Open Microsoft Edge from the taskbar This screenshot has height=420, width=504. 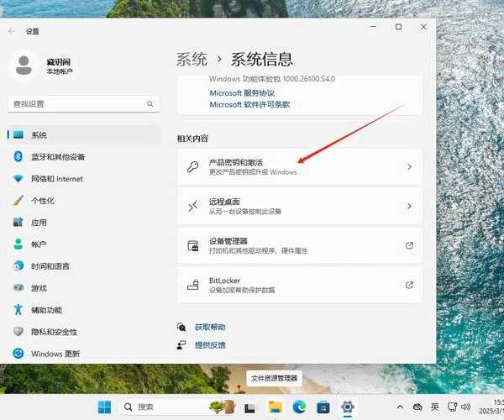click(298, 407)
